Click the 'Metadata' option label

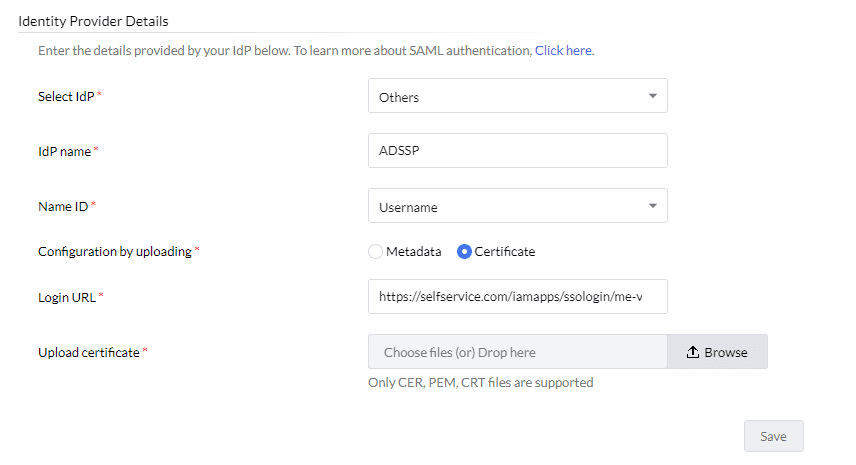(414, 252)
